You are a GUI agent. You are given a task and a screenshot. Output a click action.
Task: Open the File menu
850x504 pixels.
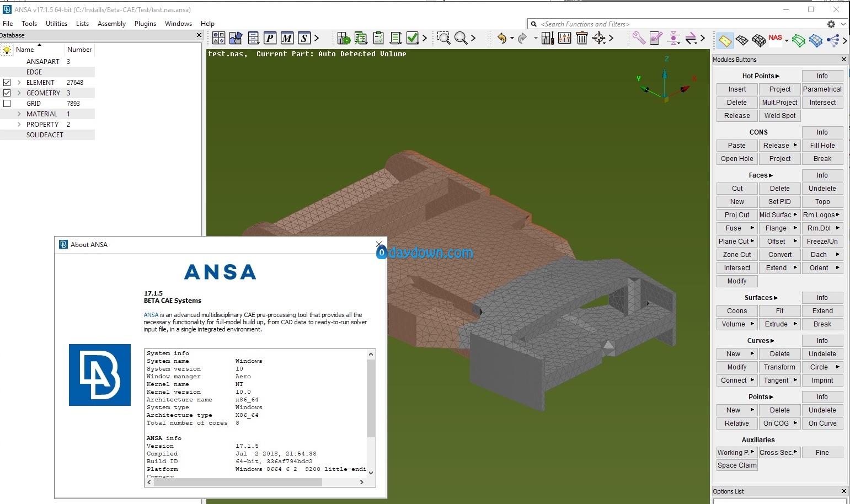pos(8,24)
